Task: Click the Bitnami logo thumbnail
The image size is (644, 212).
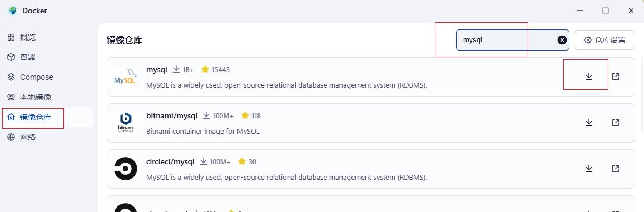Action: (x=125, y=123)
